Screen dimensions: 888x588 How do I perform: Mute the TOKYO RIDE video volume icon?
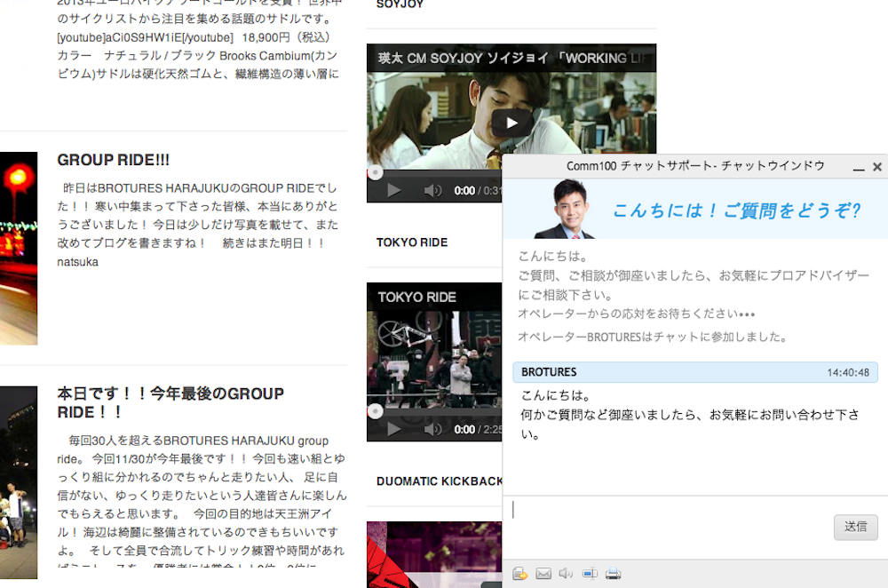[432, 429]
